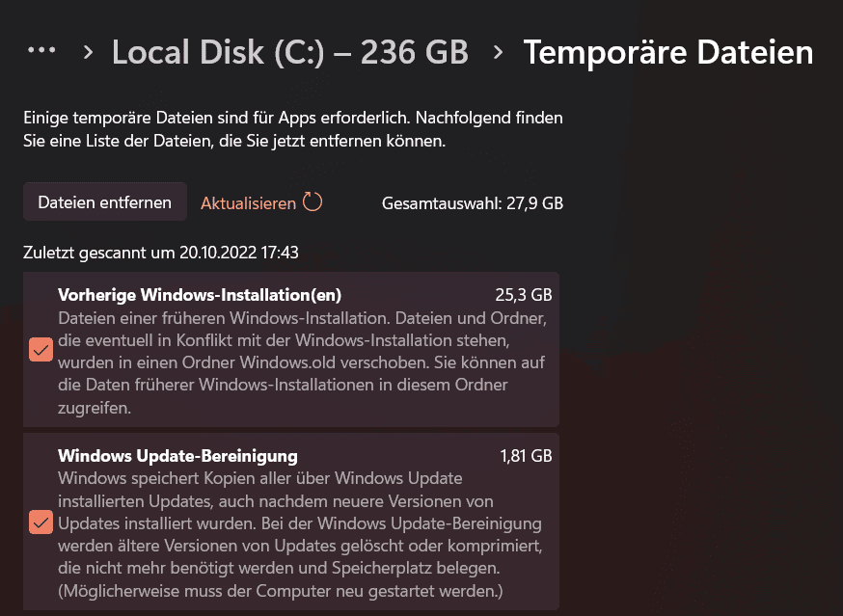
Task: Click the Zuletzt gescannt timestamp text
Action: [161, 253]
